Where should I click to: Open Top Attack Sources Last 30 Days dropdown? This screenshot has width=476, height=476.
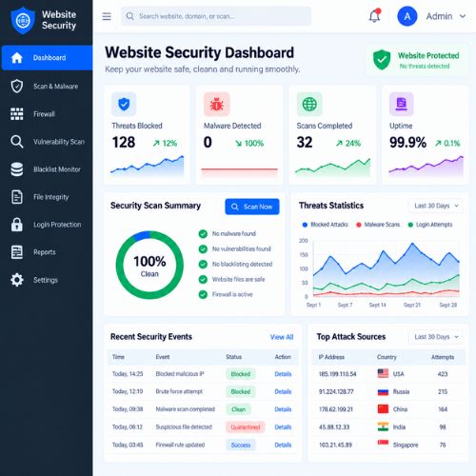tap(436, 337)
